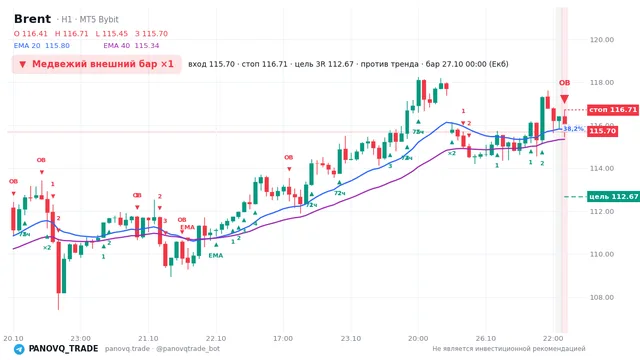Click the '22:00' time axis label
The width and height of the screenshot is (640, 360).
(x=553, y=338)
